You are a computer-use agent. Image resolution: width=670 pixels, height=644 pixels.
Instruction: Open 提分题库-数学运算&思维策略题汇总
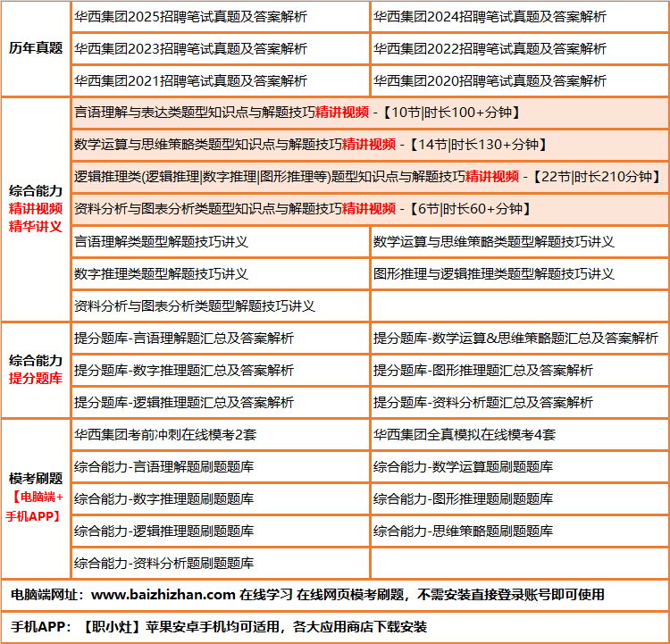pyautogui.click(x=520, y=339)
